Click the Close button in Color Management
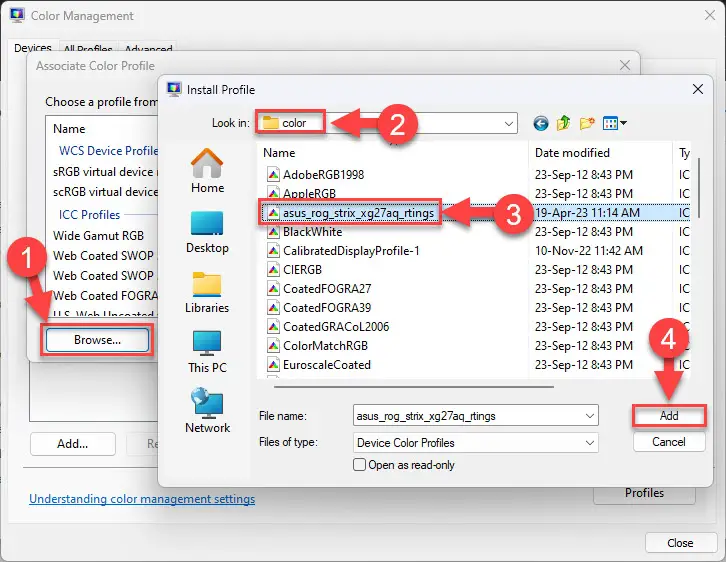The height and width of the screenshot is (562, 726). (x=680, y=543)
